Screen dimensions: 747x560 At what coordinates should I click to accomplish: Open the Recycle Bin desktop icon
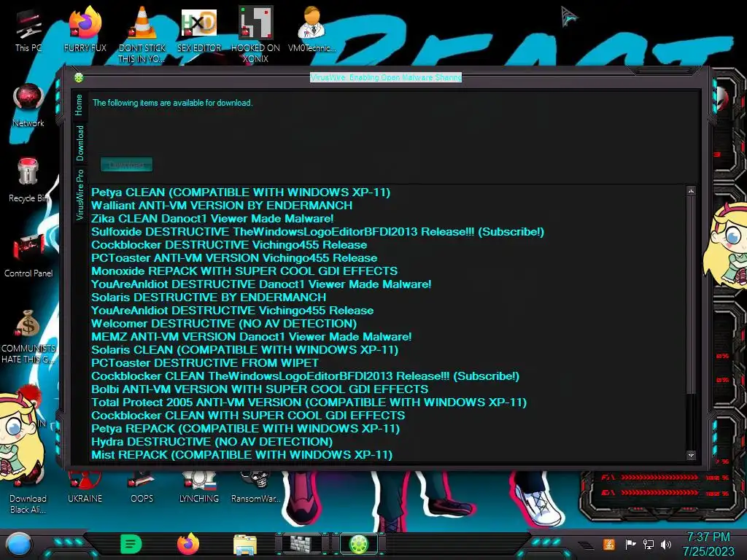click(x=28, y=180)
